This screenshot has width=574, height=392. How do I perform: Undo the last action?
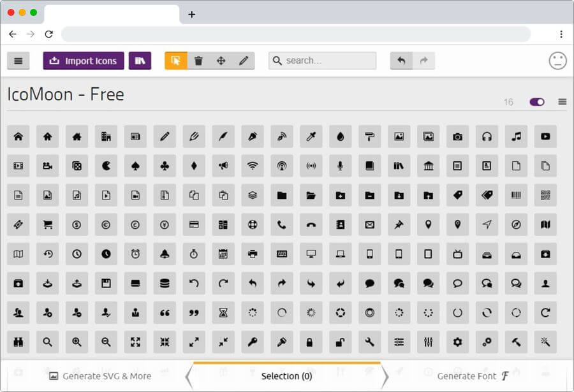401,61
